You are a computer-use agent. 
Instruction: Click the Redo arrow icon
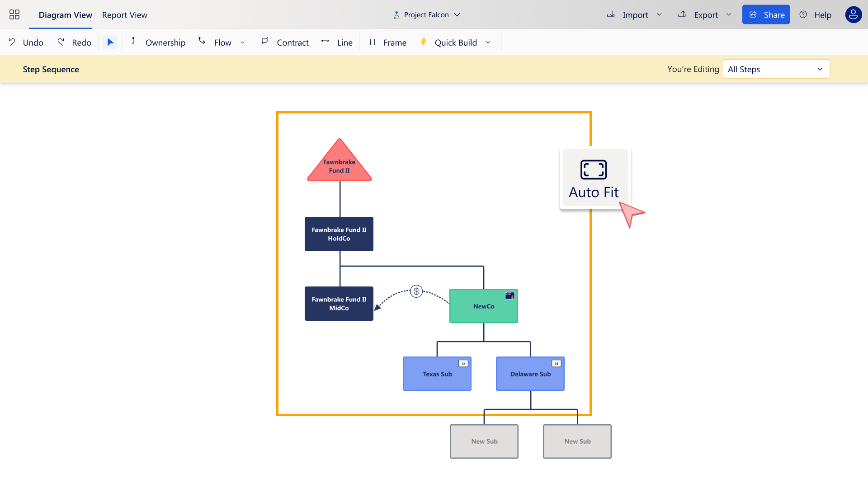click(x=61, y=42)
